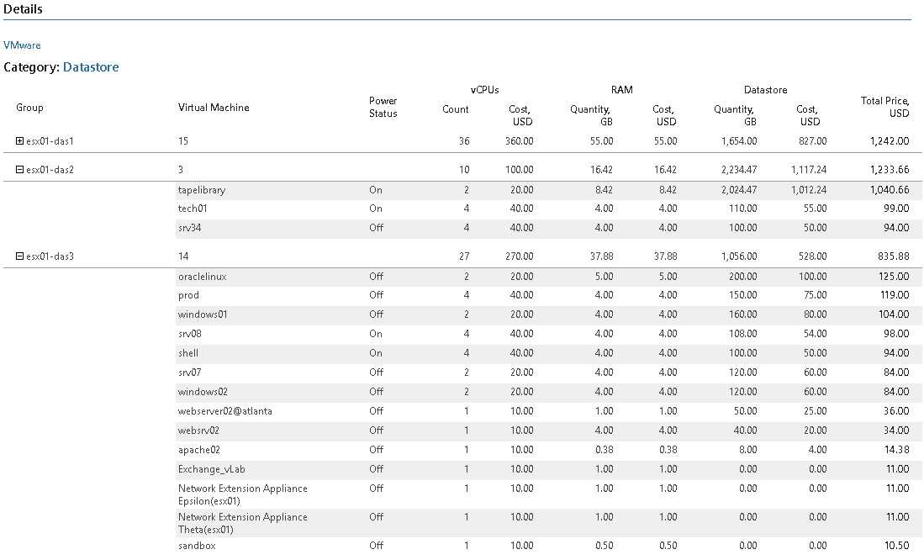The height and width of the screenshot is (560, 924).
Task: Select the apache02 row
Action: point(549,450)
